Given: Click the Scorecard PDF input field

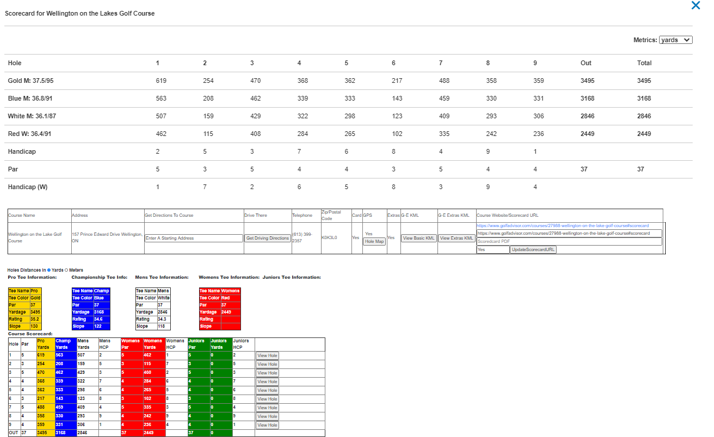Looking at the screenshot, I should (x=569, y=241).
